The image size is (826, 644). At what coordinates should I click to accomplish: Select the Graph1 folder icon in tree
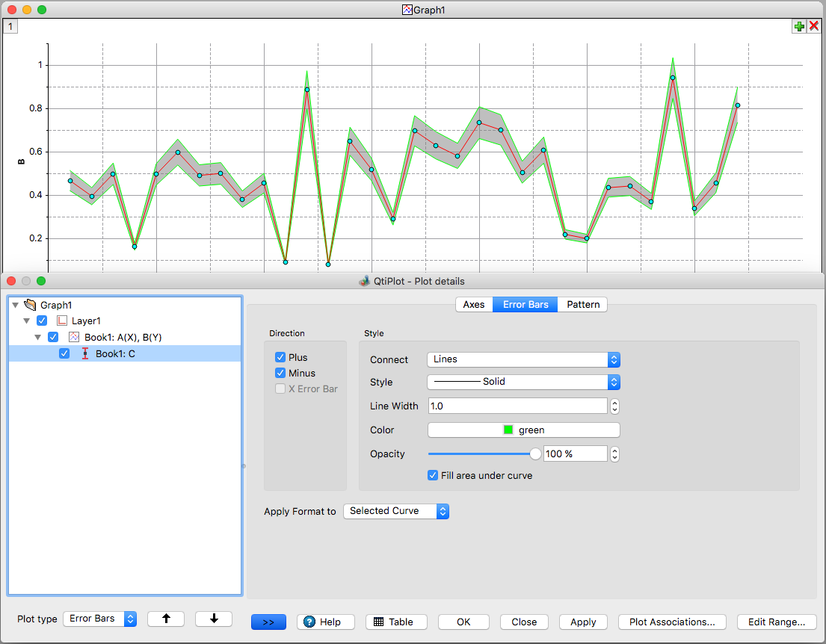pos(31,305)
